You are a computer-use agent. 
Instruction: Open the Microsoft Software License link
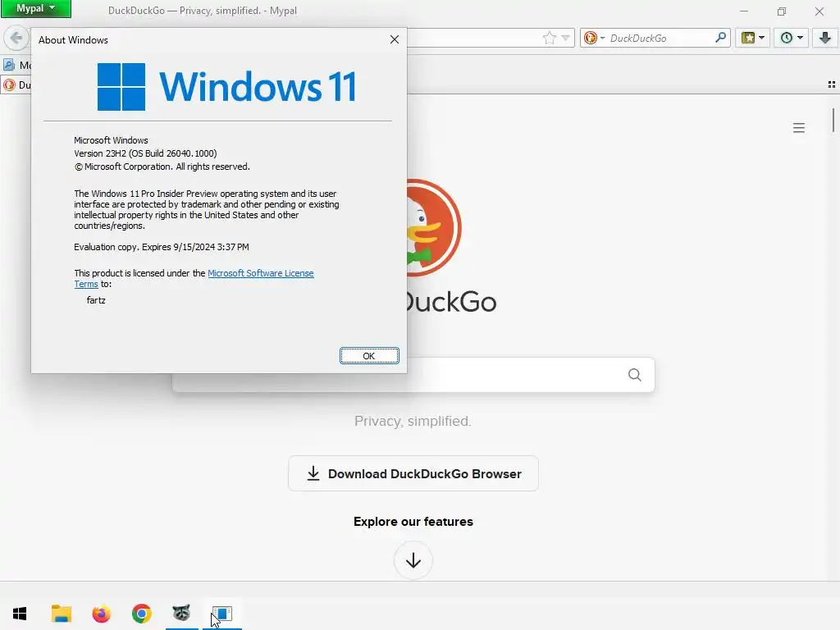(x=260, y=273)
